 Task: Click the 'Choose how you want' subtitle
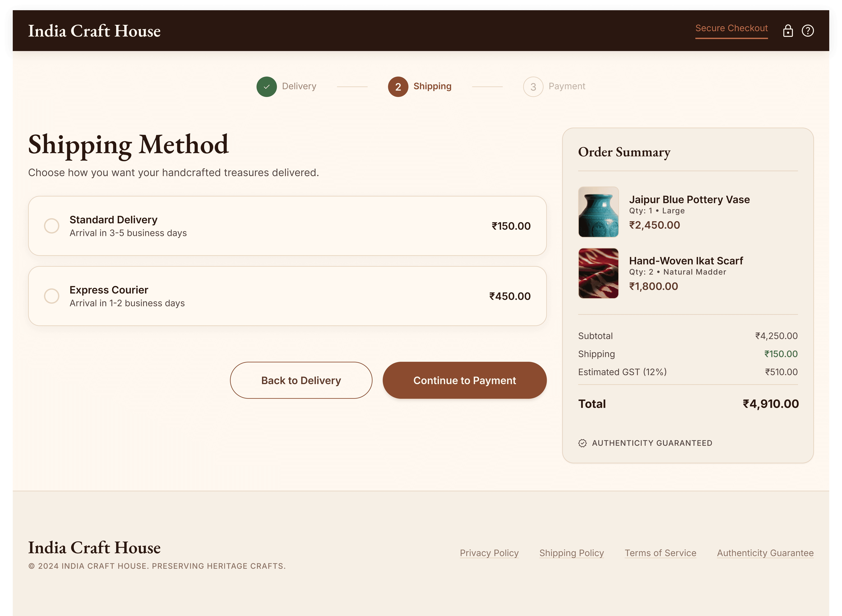(173, 173)
